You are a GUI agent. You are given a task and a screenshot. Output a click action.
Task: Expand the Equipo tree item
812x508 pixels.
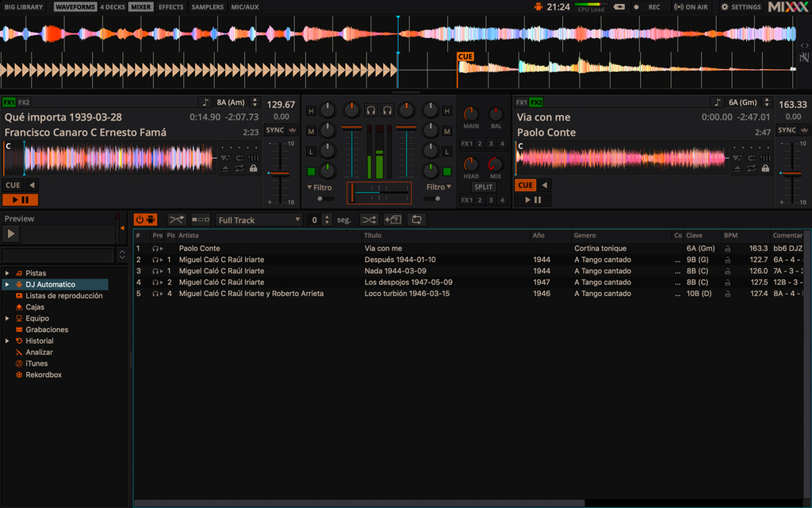(7, 318)
